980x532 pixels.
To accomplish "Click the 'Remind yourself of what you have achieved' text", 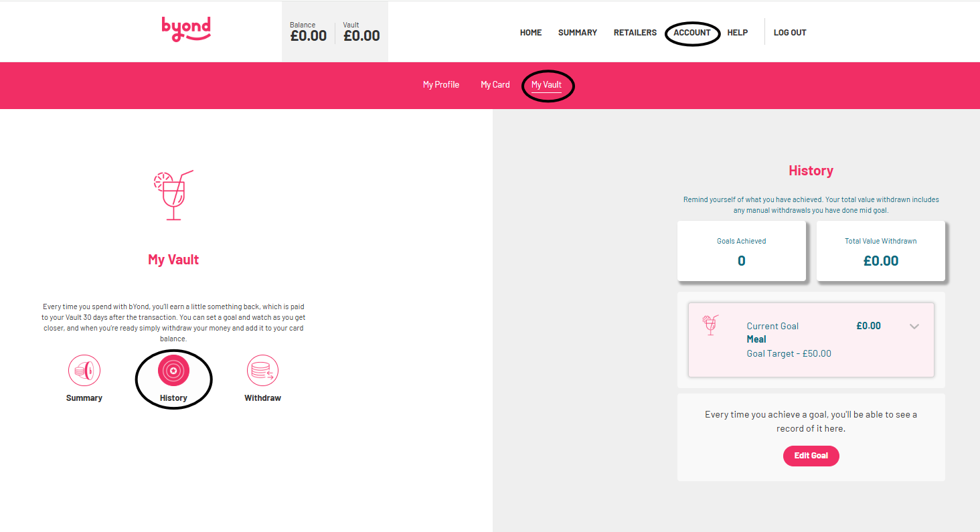I will point(811,205).
